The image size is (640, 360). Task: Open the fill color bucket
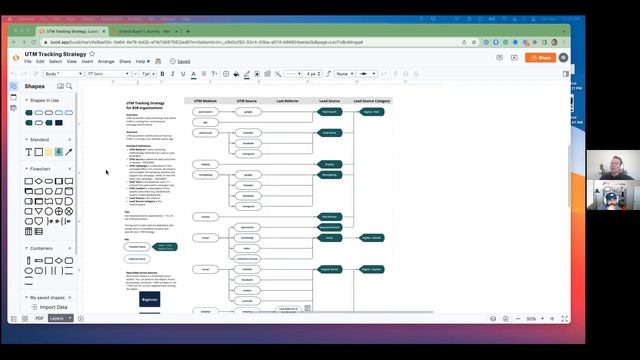pos(236,74)
